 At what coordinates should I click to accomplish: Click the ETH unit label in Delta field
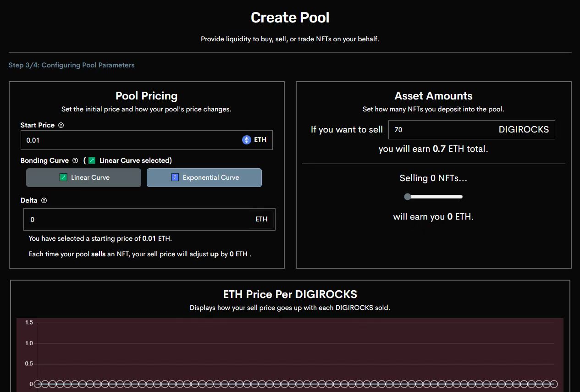(x=261, y=220)
